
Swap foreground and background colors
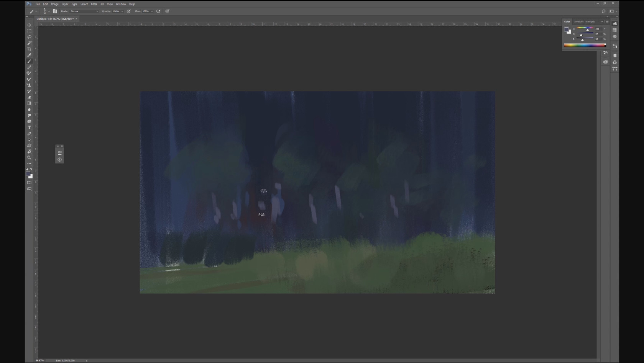(x=31, y=169)
